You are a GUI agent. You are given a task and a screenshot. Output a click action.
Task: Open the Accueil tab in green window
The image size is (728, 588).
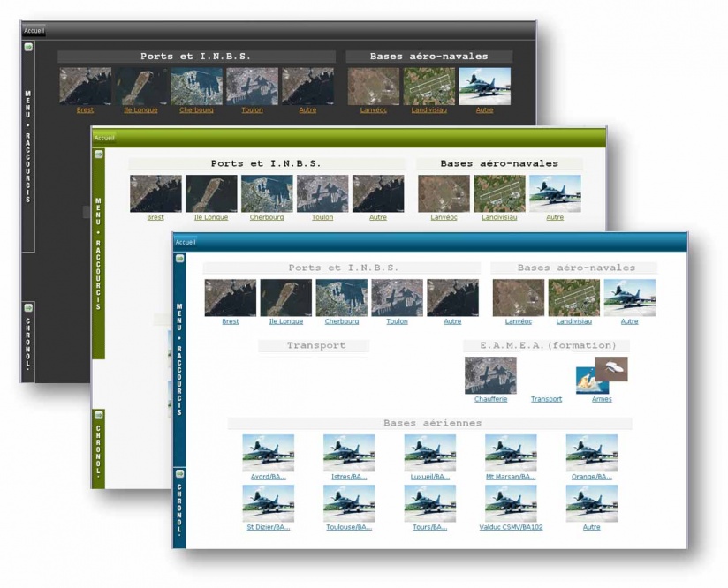[104, 138]
